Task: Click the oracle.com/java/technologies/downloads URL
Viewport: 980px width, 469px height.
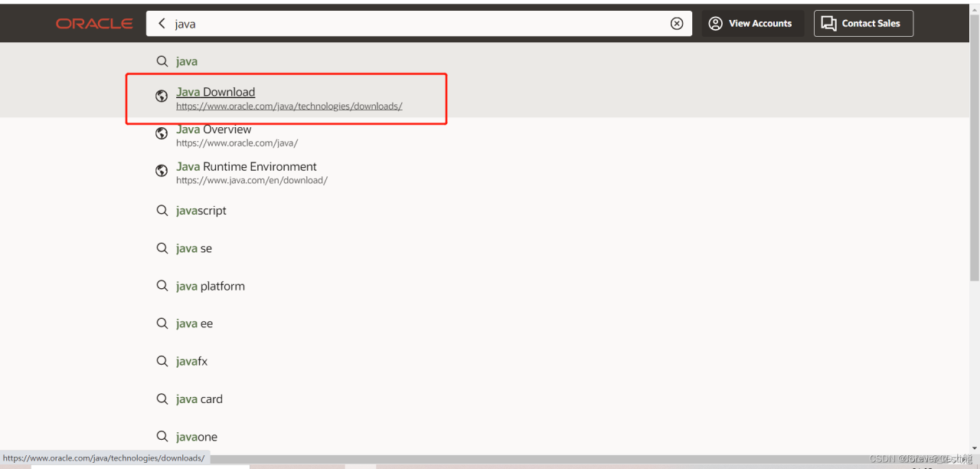Action: pyautogui.click(x=289, y=107)
